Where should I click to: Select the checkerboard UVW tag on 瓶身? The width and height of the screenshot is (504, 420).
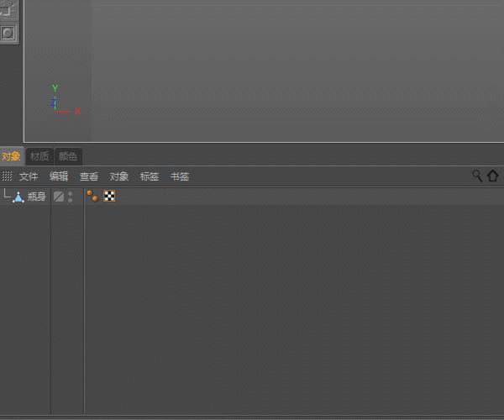109,196
